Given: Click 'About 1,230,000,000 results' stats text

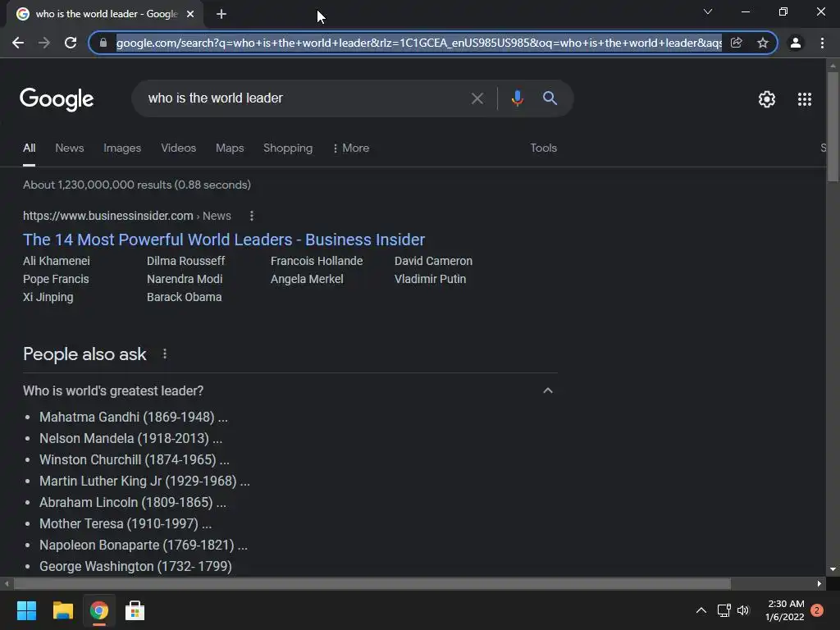Looking at the screenshot, I should pos(137,185).
